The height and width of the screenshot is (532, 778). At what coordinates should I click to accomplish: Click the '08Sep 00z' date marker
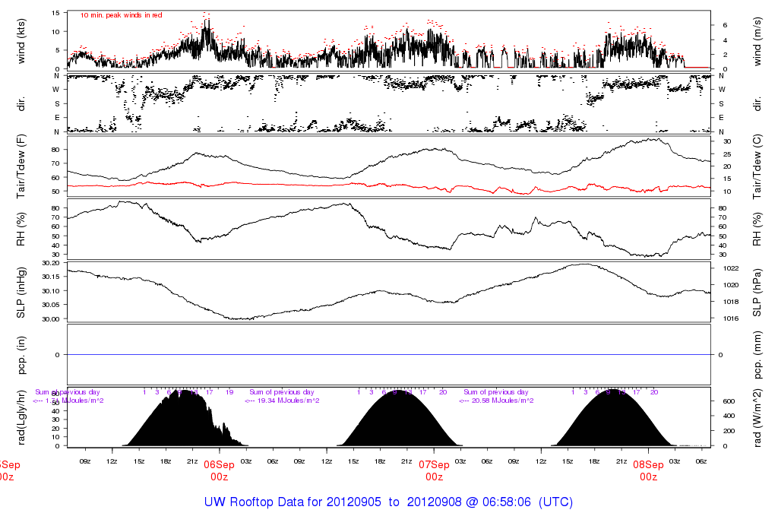tap(649, 470)
